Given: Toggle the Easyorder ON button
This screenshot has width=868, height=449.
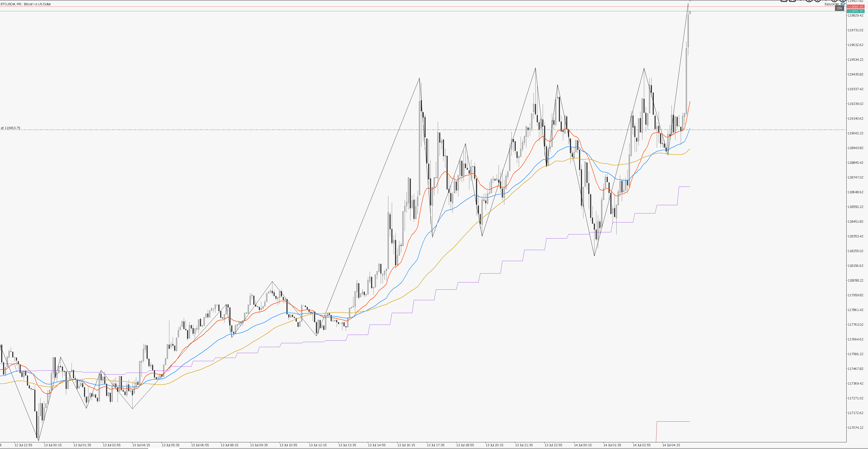Looking at the screenshot, I should click(x=839, y=9).
